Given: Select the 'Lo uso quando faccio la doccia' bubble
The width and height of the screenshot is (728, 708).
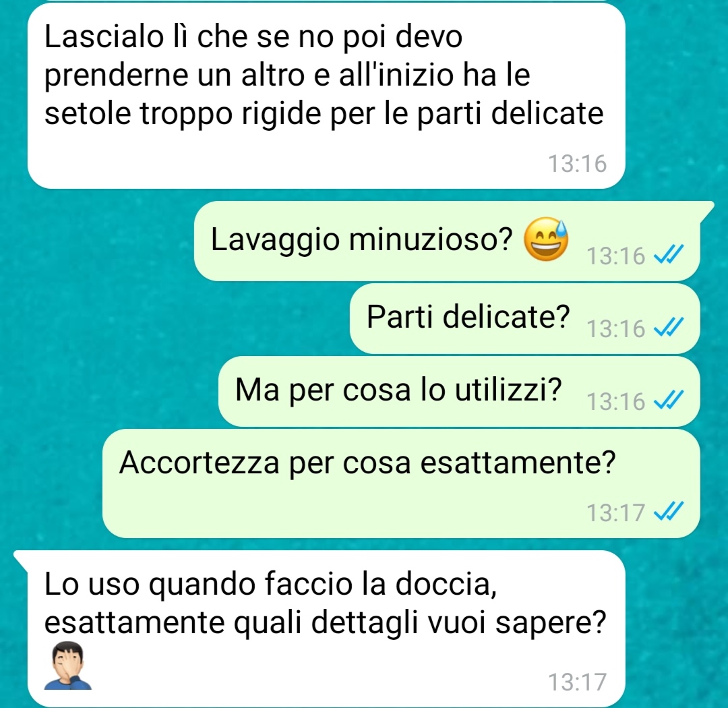Looking at the screenshot, I should 326,628.
